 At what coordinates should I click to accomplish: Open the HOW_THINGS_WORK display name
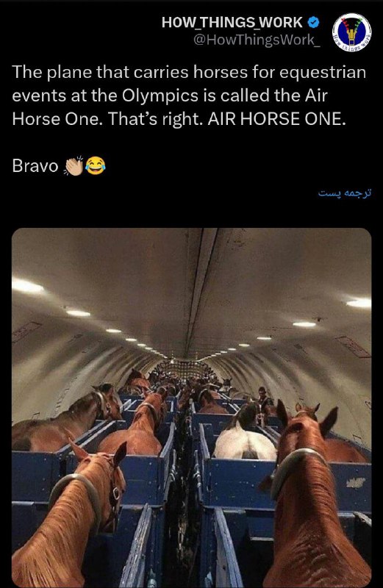232,23
